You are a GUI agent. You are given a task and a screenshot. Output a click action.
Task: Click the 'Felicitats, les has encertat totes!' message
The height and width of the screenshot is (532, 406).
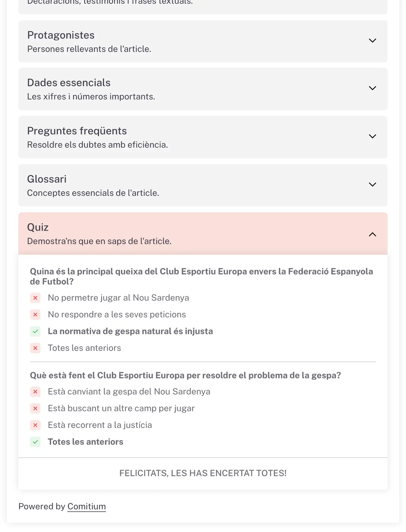[x=203, y=473]
